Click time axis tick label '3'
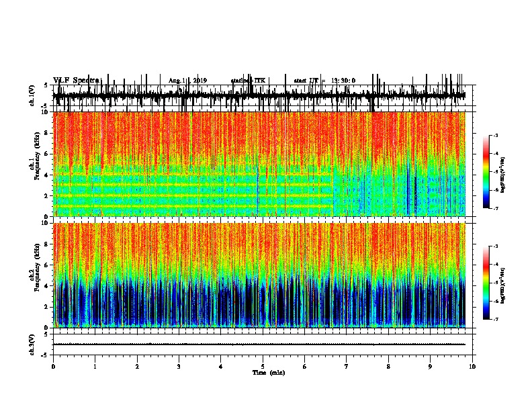 coord(179,367)
